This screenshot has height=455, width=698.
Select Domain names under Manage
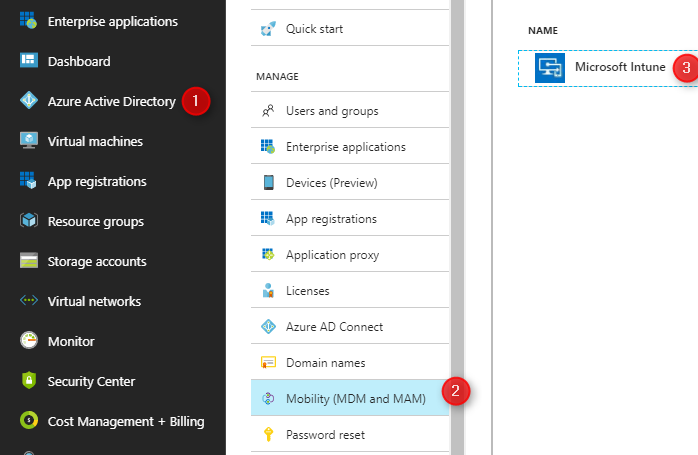point(350,363)
